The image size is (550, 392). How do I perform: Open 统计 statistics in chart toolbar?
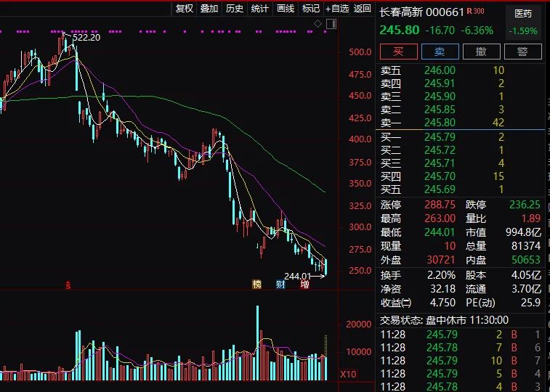(x=259, y=9)
